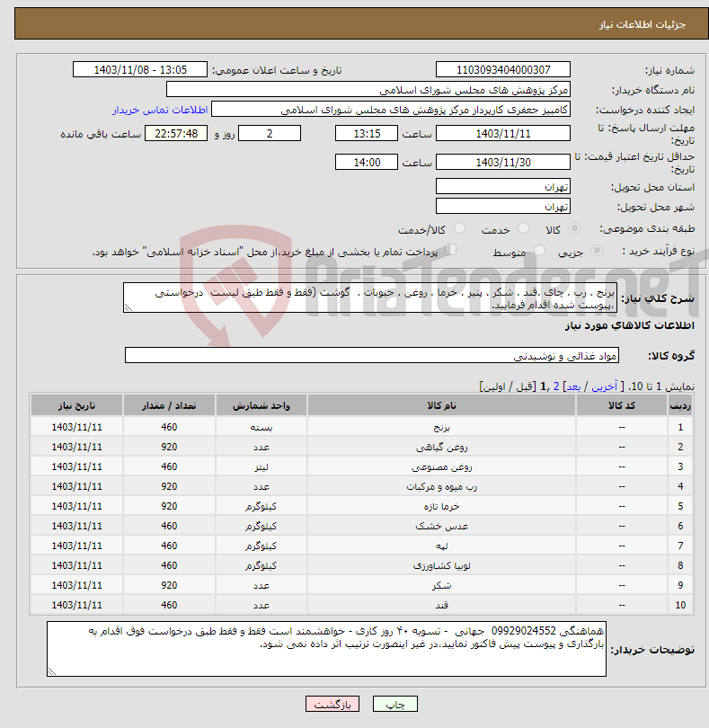Image resolution: width=709 pixels, height=728 pixels.
Task: Click the شماره نیاز number field
Action: (x=503, y=69)
